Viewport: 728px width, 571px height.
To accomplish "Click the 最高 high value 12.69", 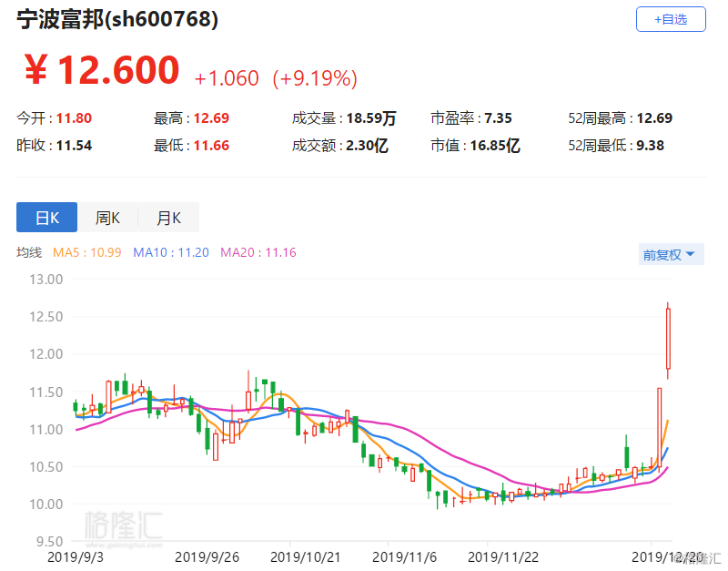I will tap(211, 118).
